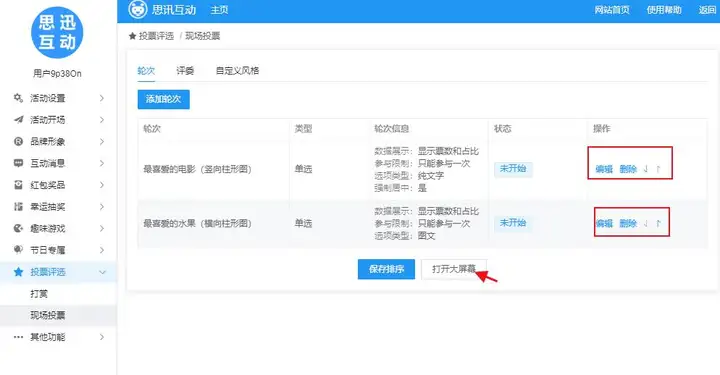Open the 使用帮助 link
Viewport: 720px width, 375px height.
[664, 10]
